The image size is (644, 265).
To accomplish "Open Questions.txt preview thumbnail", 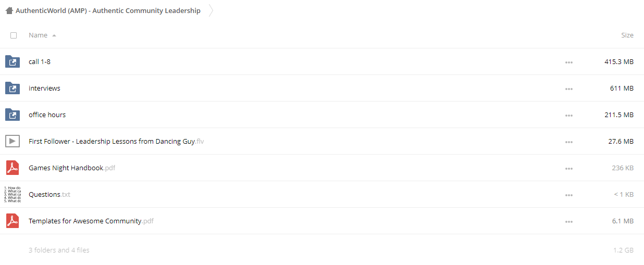I will point(13,194).
